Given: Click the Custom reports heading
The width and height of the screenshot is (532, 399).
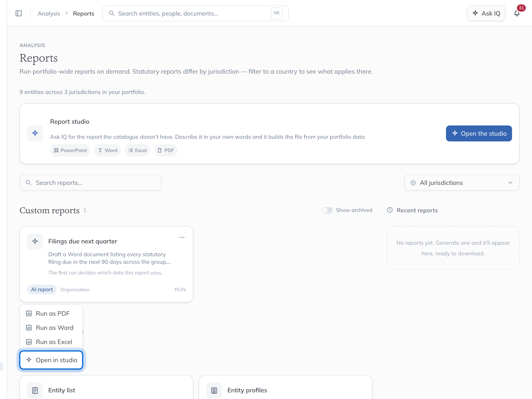Looking at the screenshot, I should tap(50, 210).
